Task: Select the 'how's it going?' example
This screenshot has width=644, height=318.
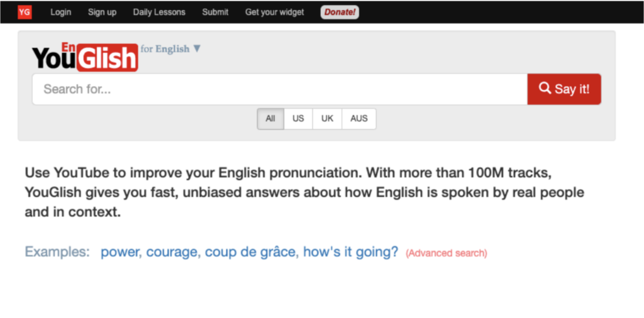Action: click(350, 252)
